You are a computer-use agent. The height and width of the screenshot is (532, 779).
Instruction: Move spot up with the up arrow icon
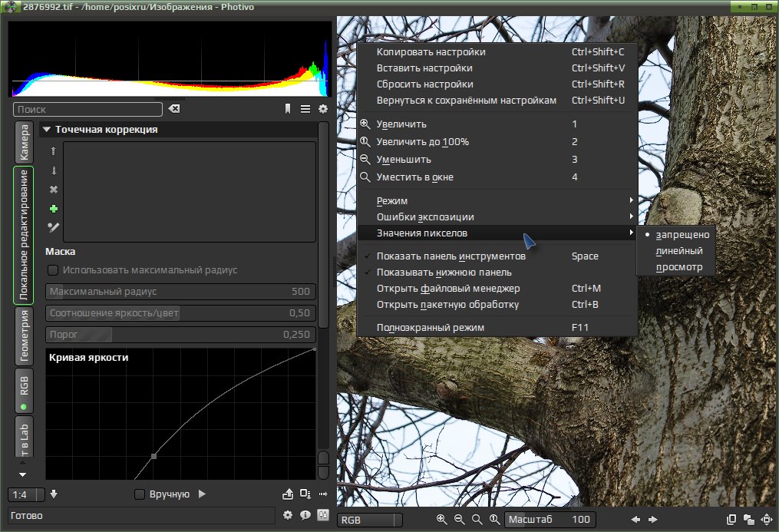click(x=54, y=151)
